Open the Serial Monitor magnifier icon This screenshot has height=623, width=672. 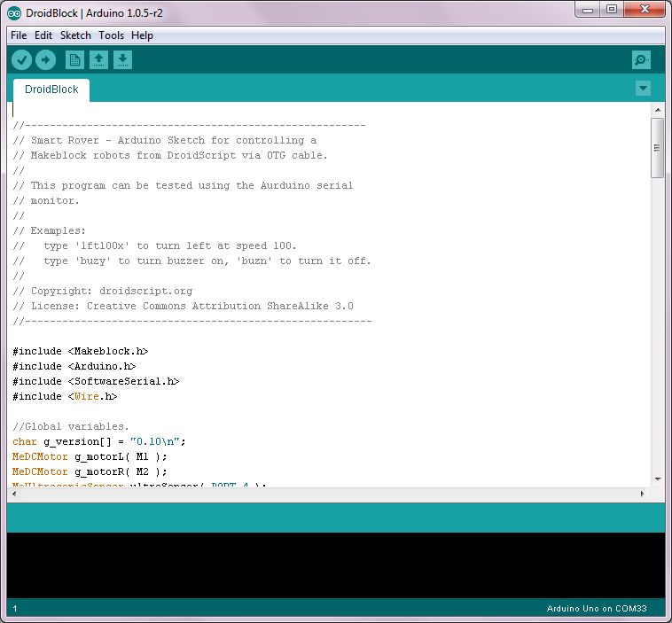(641, 60)
